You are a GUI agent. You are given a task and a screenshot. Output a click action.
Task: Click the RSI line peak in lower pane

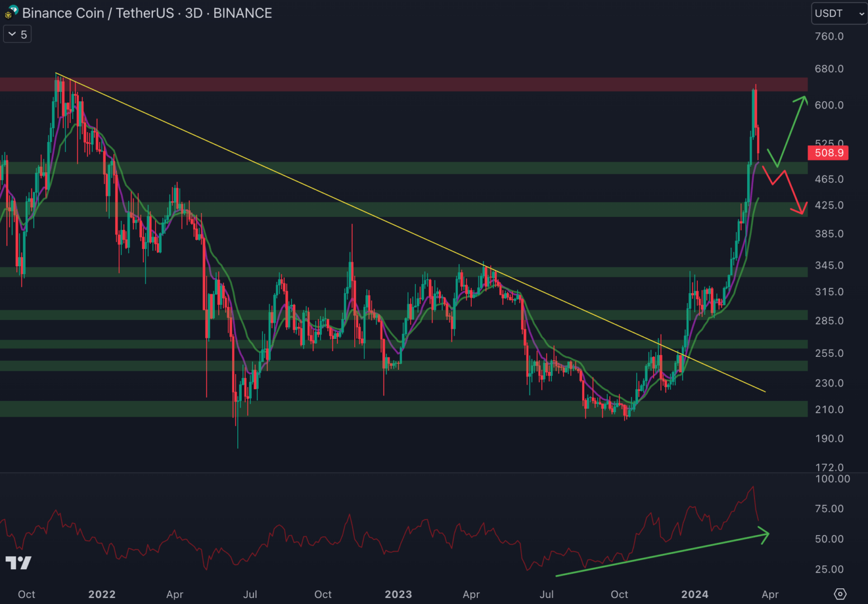point(753,488)
